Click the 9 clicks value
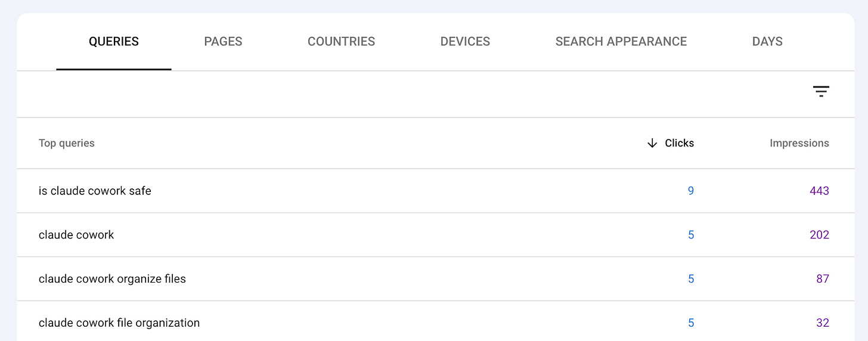868x341 pixels. (691, 191)
